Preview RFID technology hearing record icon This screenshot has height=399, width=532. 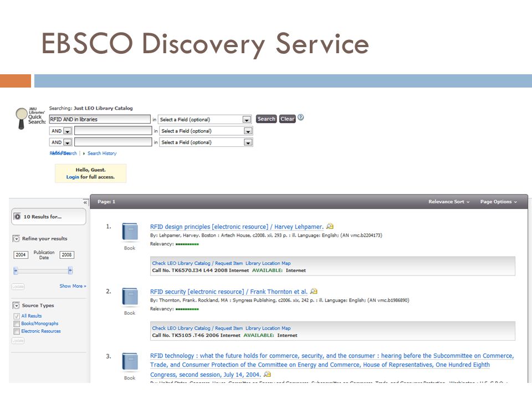click(267, 374)
